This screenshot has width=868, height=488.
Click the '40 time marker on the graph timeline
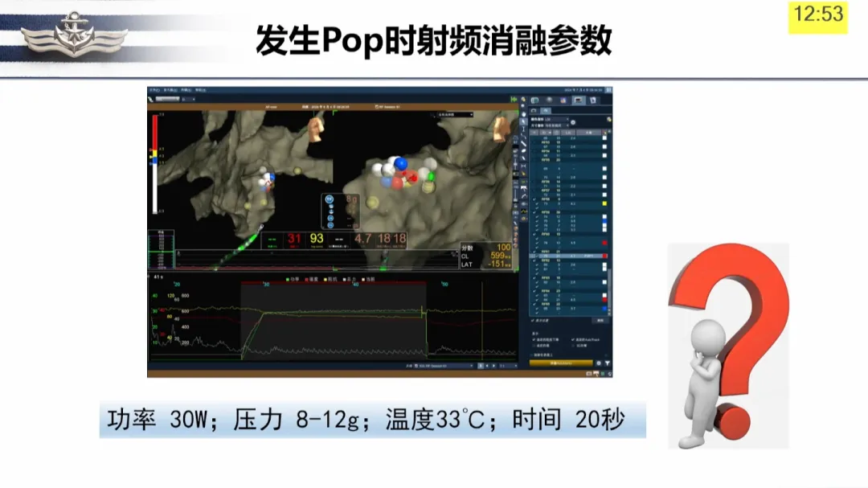click(x=355, y=284)
